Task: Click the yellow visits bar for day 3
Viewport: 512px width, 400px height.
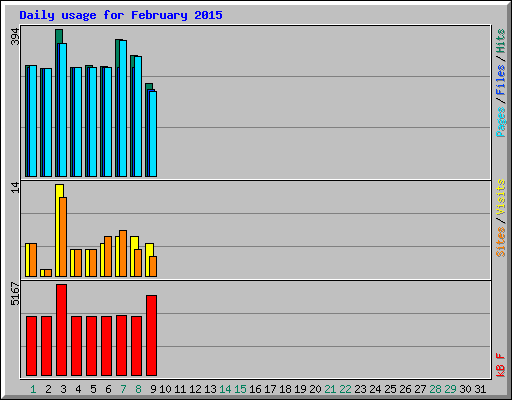Action: tap(58, 230)
